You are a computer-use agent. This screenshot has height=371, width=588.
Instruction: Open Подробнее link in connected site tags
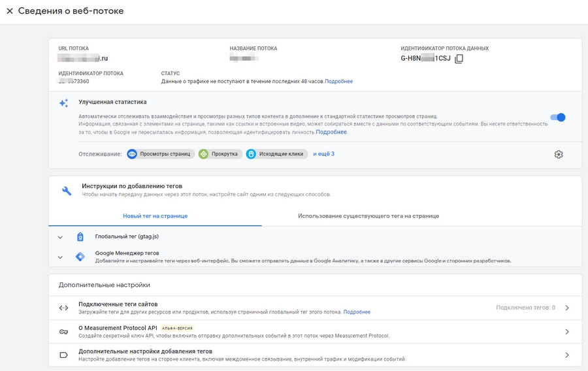[357, 312]
